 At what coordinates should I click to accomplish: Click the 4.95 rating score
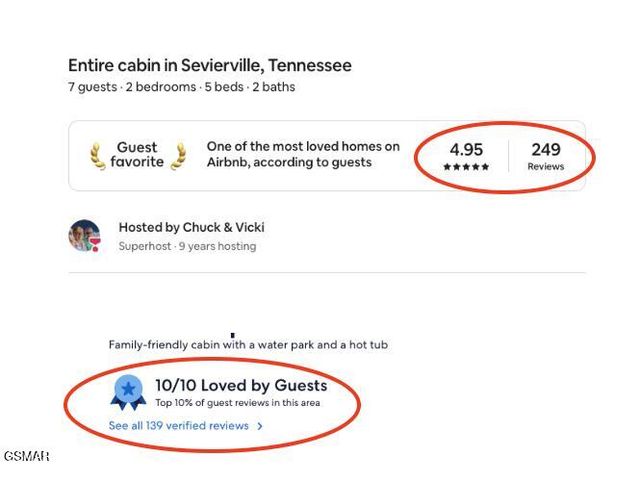[466, 150]
